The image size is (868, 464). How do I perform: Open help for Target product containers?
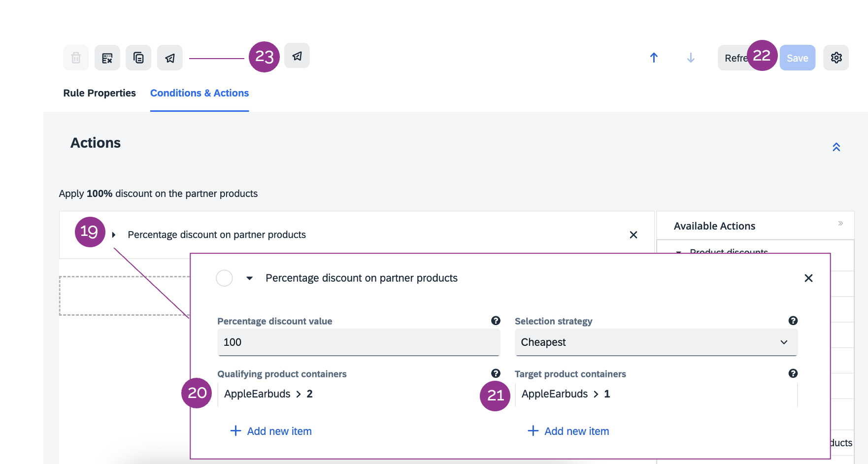click(x=793, y=373)
